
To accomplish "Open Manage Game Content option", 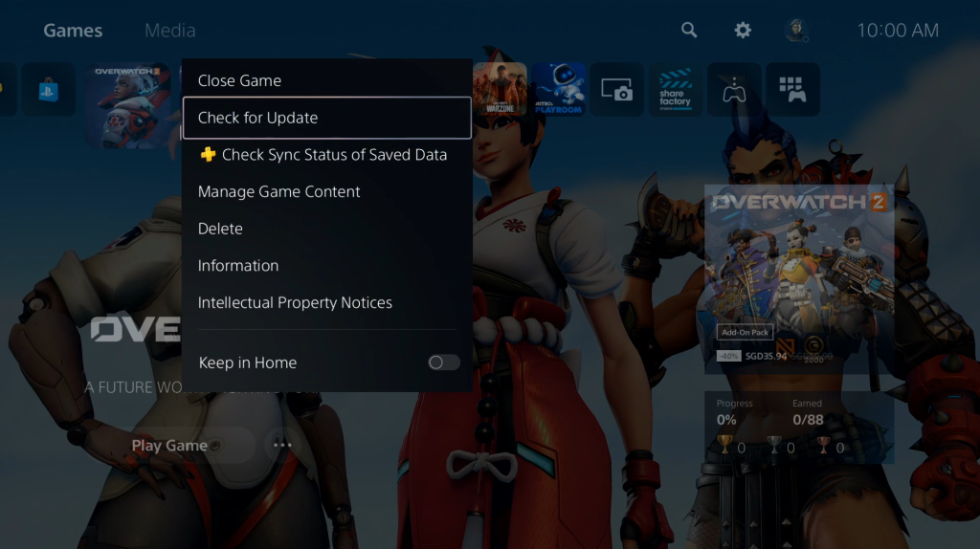I will [x=327, y=191].
